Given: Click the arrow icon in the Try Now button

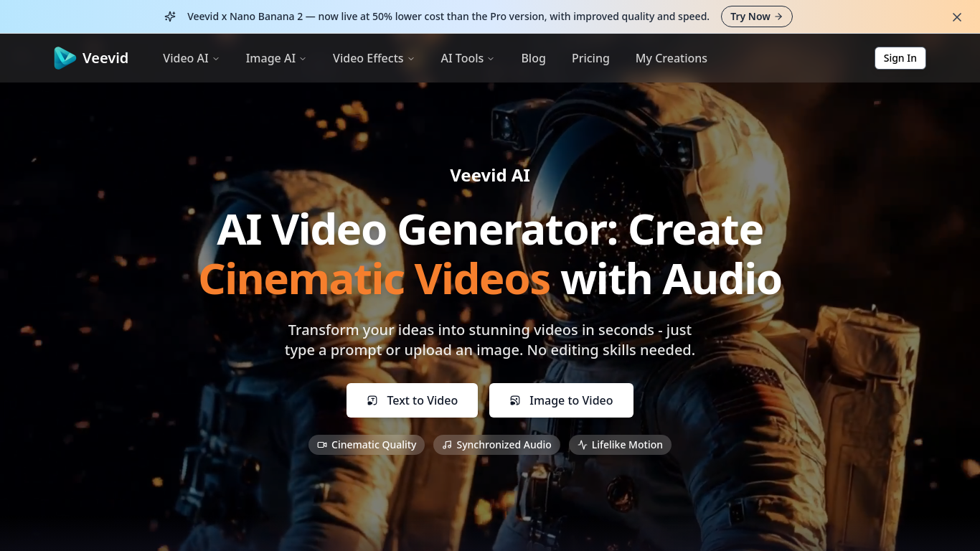Looking at the screenshot, I should (x=777, y=16).
